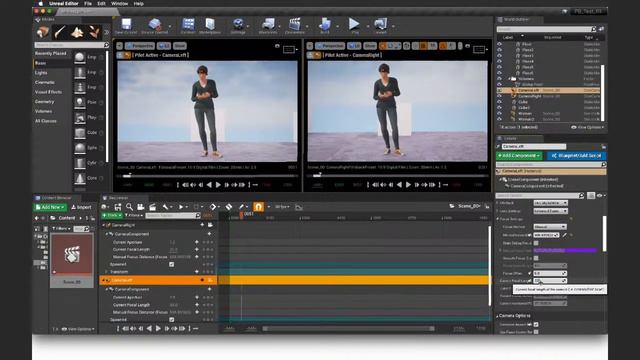Click the left viewport's timeline scrub bar
640x360 pixels.
[x=207, y=176]
